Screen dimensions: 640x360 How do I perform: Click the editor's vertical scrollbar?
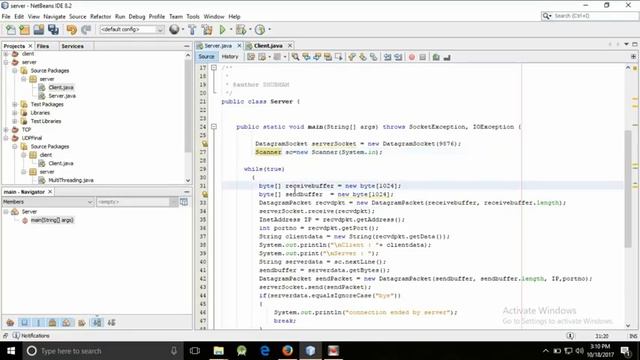pos(628,188)
